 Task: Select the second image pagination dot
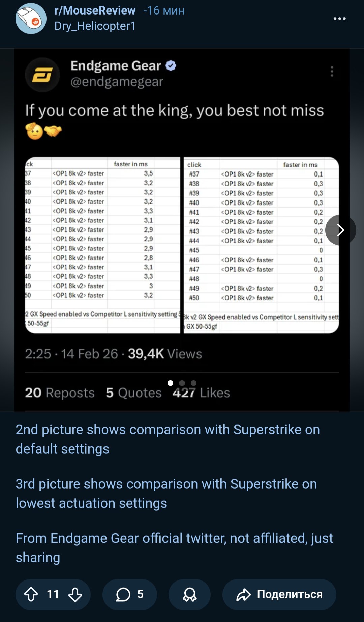[182, 383]
